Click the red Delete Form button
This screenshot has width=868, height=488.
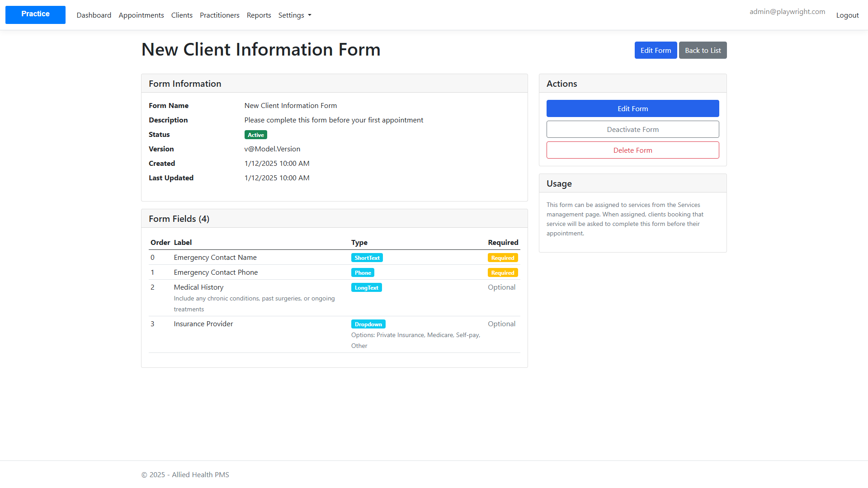tap(632, 150)
